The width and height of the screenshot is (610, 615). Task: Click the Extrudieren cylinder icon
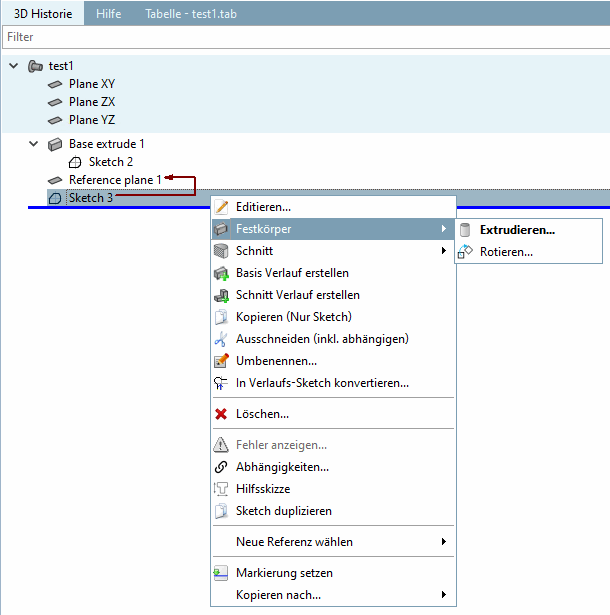465,230
